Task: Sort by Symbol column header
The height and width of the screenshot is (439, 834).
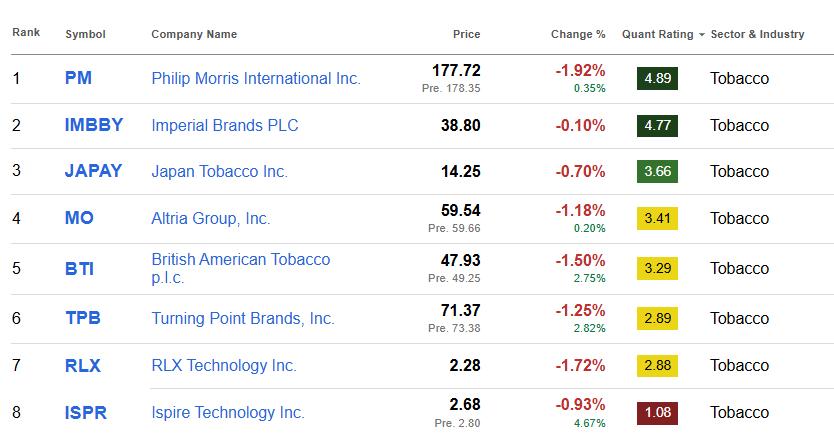Action: 85,34
